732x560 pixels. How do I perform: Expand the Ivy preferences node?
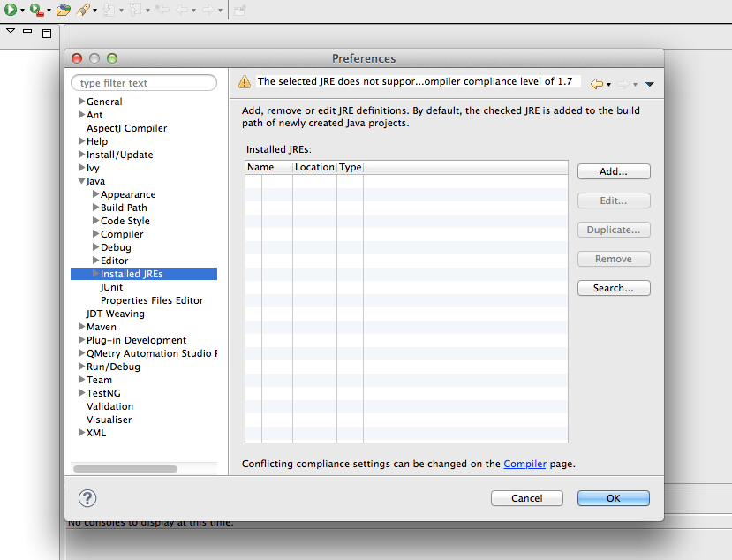point(82,167)
